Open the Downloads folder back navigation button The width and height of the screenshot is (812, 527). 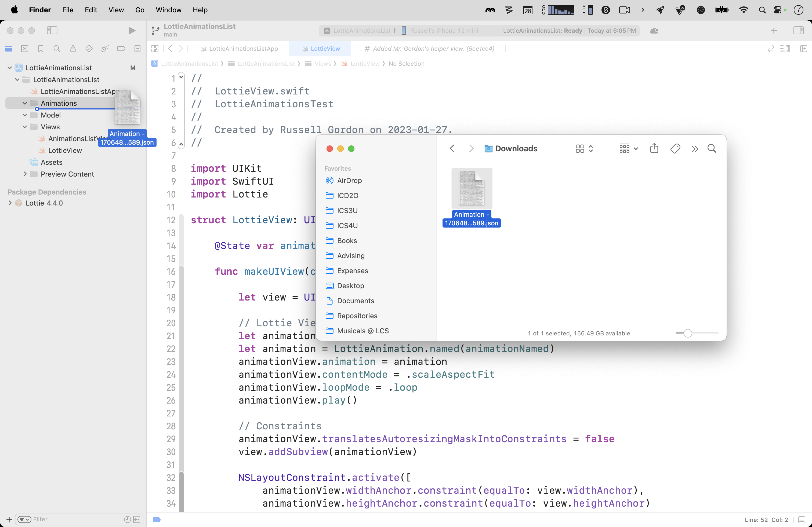click(x=452, y=148)
